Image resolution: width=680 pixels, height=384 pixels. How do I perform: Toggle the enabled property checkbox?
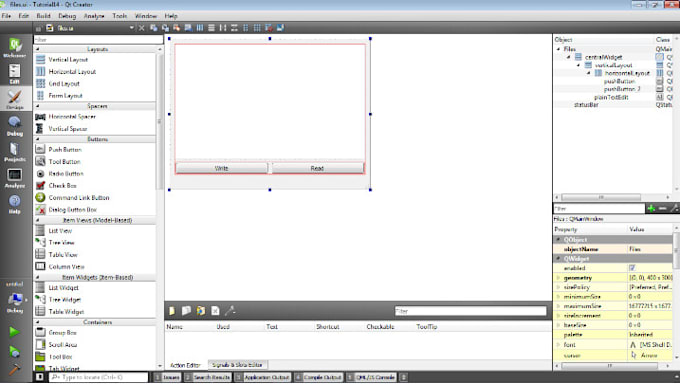632,268
